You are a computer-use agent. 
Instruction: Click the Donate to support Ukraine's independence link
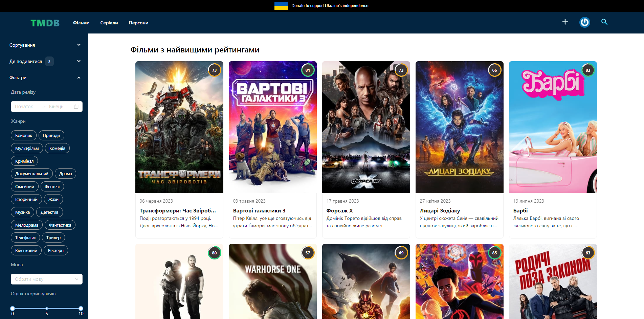point(330,6)
